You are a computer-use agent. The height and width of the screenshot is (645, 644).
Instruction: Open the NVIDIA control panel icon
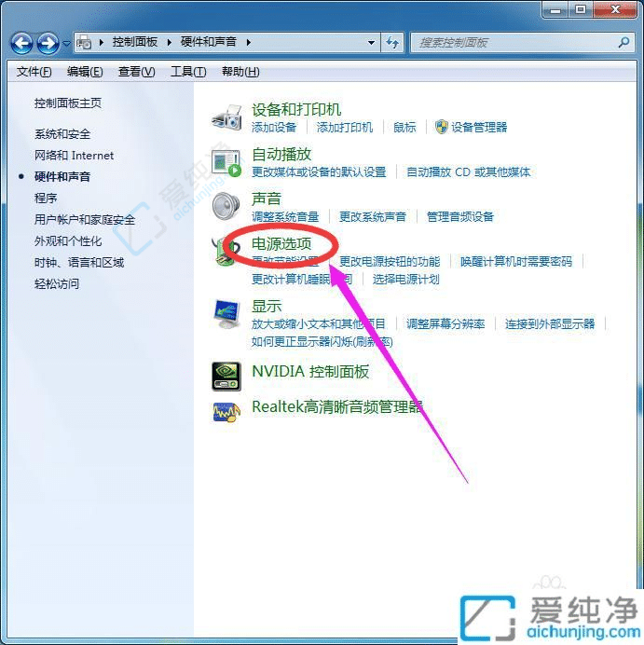226,376
